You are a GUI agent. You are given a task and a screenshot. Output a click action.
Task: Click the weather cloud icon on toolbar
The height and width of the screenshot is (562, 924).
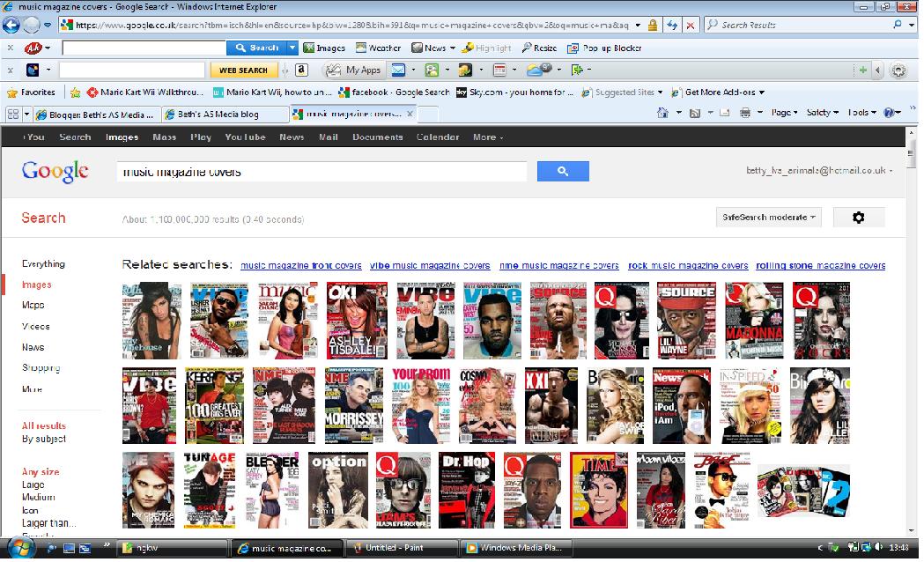[x=538, y=70]
